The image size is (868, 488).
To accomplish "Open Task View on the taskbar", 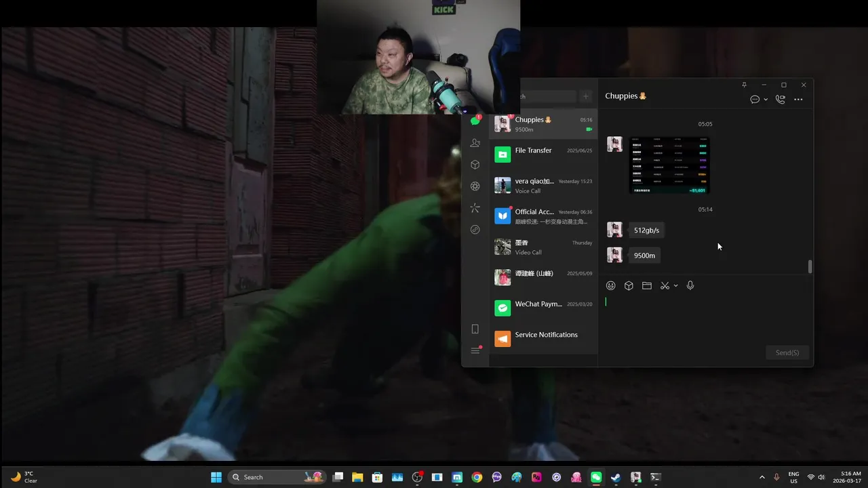I will (x=338, y=477).
